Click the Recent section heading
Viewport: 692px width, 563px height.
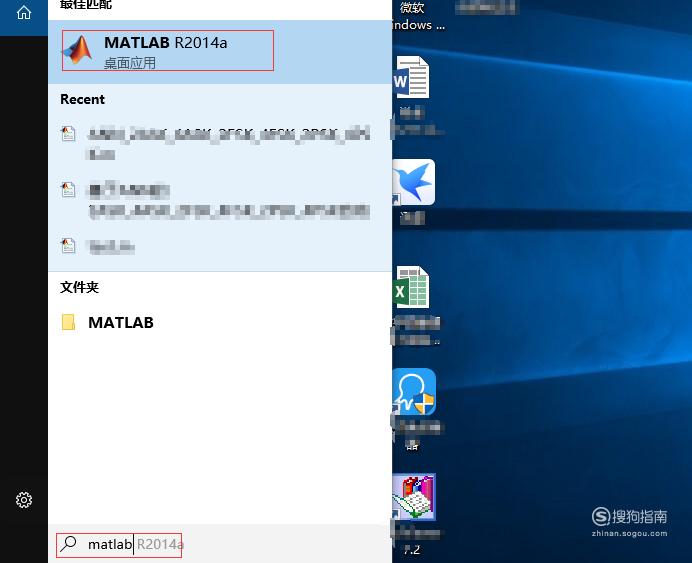(83, 99)
